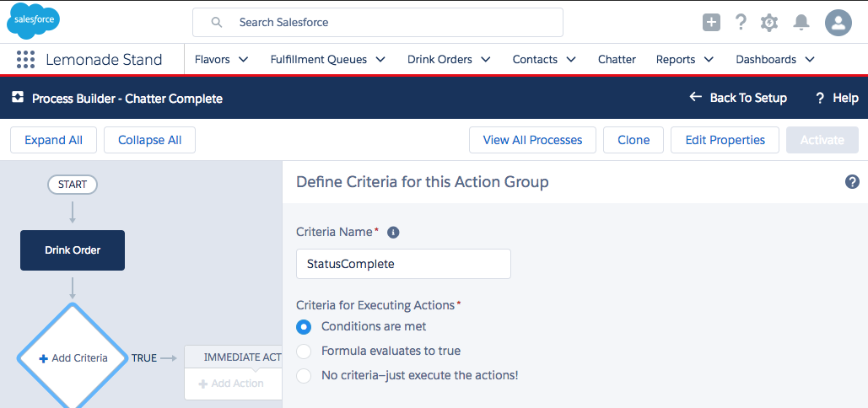Click the global Add plus icon

(711, 23)
